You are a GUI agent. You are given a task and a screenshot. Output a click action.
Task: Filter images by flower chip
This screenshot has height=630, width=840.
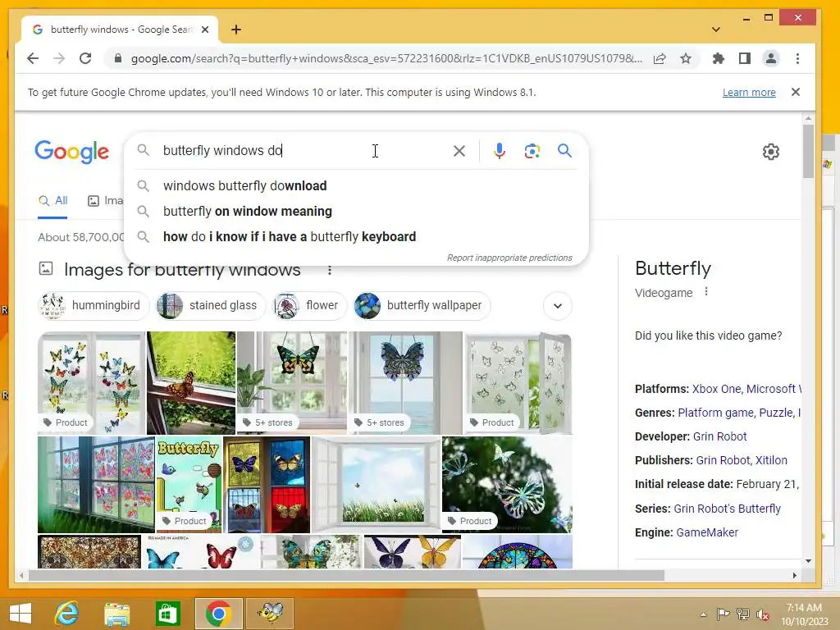point(309,306)
